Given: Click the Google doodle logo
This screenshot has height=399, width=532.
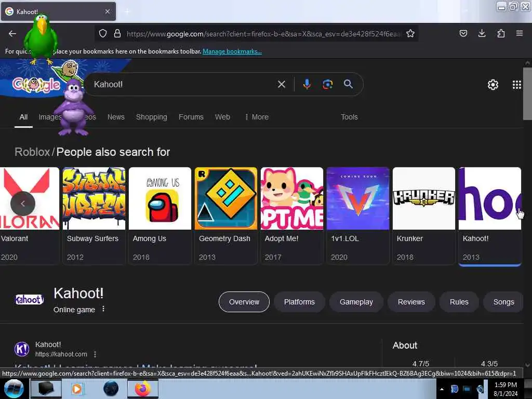Looking at the screenshot, I should point(36,84).
